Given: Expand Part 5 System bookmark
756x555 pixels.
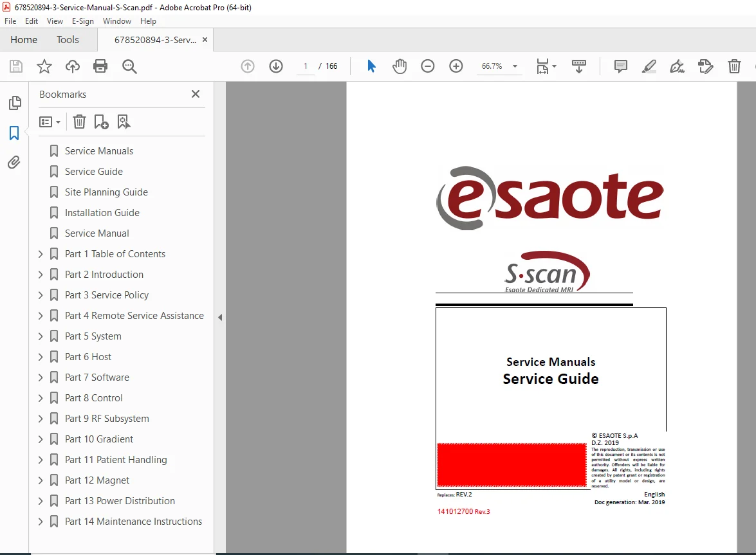Looking at the screenshot, I should [x=41, y=336].
